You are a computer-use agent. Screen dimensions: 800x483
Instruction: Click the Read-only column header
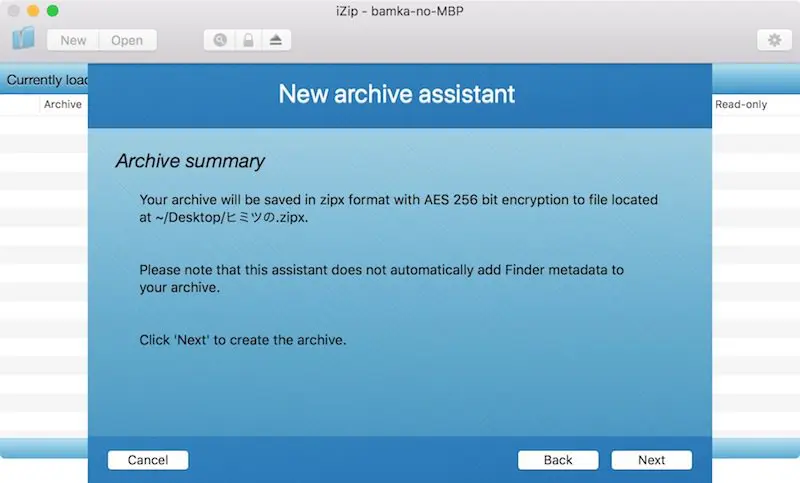tap(741, 104)
